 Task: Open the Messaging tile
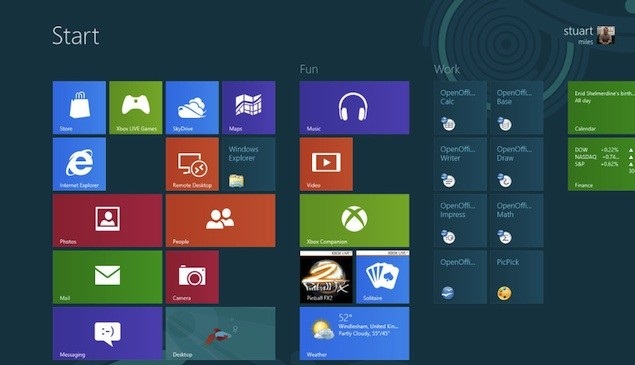[107, 333]
